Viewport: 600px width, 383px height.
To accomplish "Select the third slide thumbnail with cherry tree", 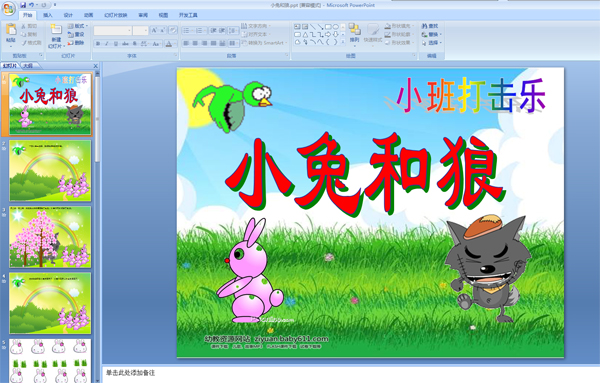I will pyautogui.click(x=50, y=237).
